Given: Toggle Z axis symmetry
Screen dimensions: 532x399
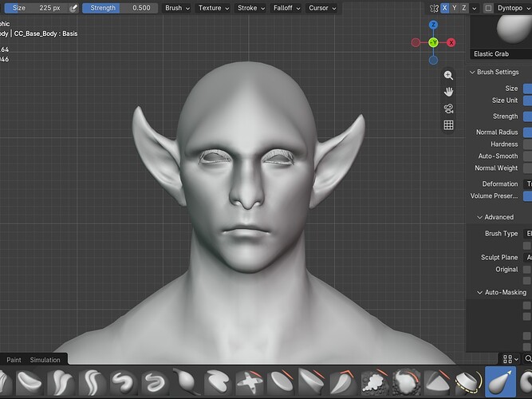Looking at the screenshot, I should (463, 8).
